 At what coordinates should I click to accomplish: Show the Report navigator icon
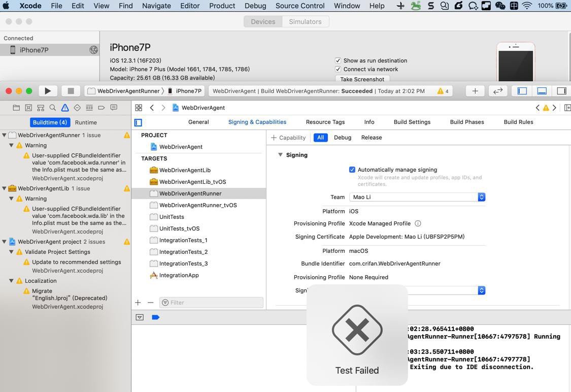tap(114, 108)
